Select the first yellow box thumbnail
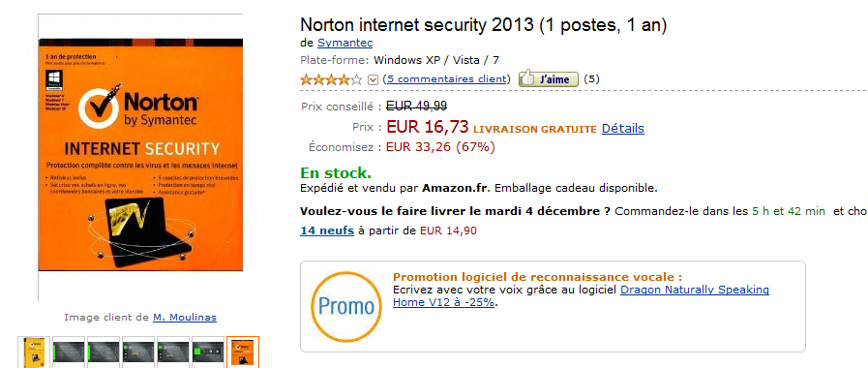Viewport: 868px width, 368px height. click(34, 352)
